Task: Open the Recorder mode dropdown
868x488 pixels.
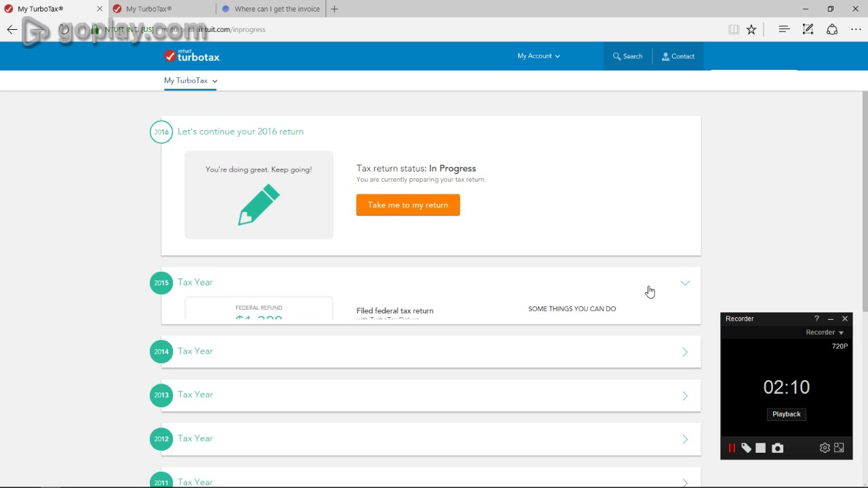Action: click(825, 333)
